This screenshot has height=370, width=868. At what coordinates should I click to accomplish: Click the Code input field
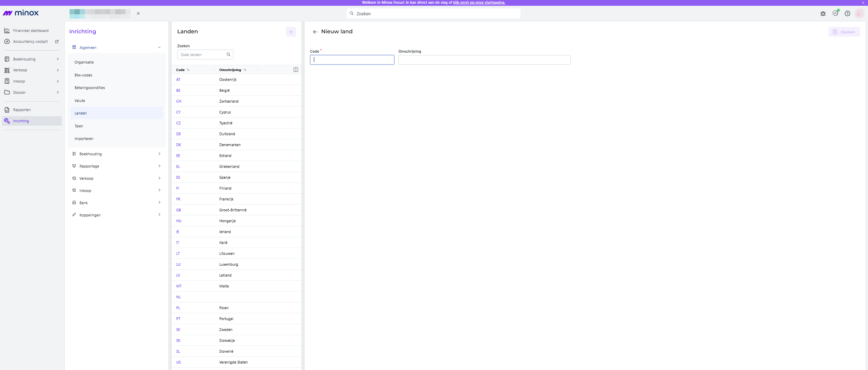352,60
